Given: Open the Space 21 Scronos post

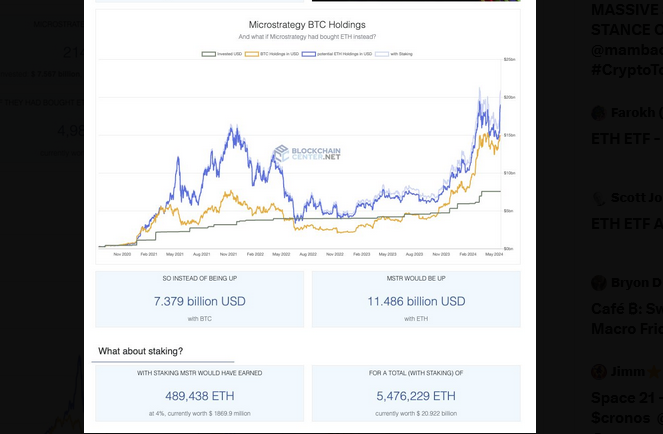Looking at the screenshot, I should tap(625, 405).
